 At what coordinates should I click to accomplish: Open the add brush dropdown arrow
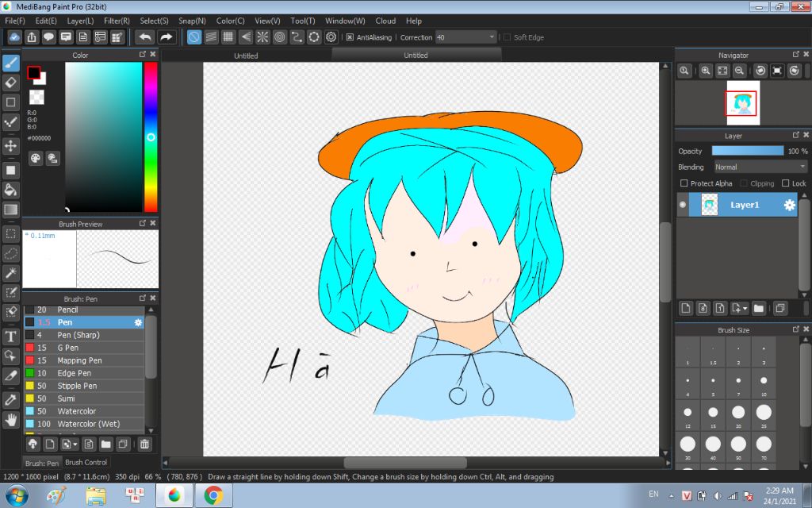(75, 444)
